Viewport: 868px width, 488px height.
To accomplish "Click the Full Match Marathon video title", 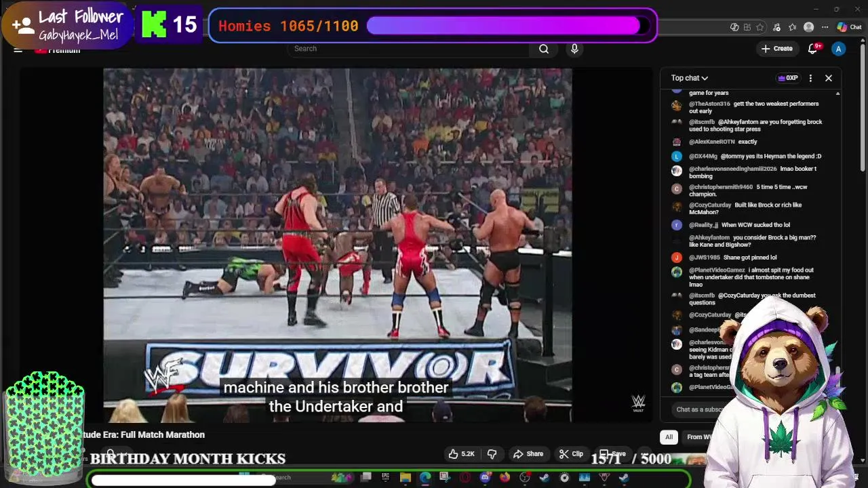I will point(144,434).
